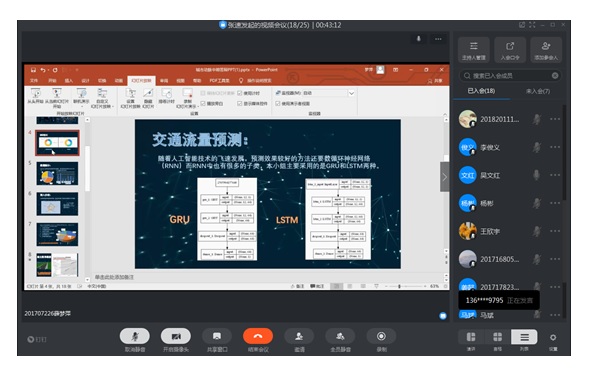590x377 pixels.
Task: Toggle mic for participant 王欣宇
Action: point(537,231)
